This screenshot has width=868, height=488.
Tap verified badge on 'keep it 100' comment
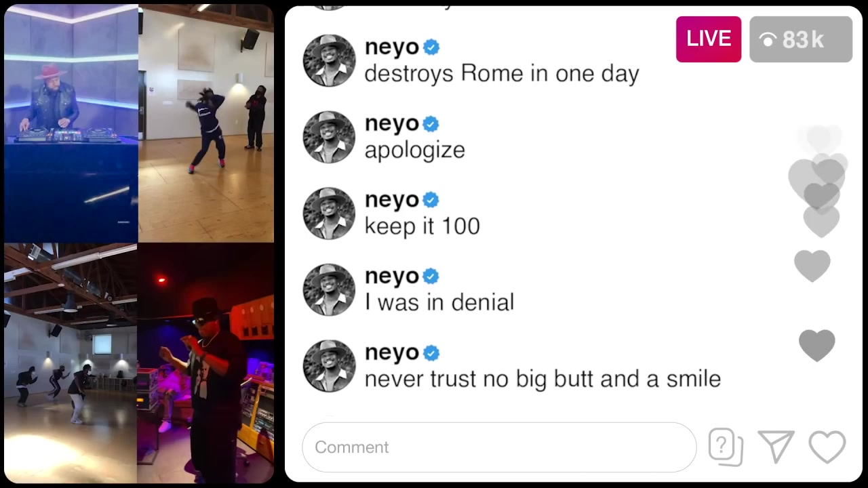pyautogui.click(x=431, y=200)
